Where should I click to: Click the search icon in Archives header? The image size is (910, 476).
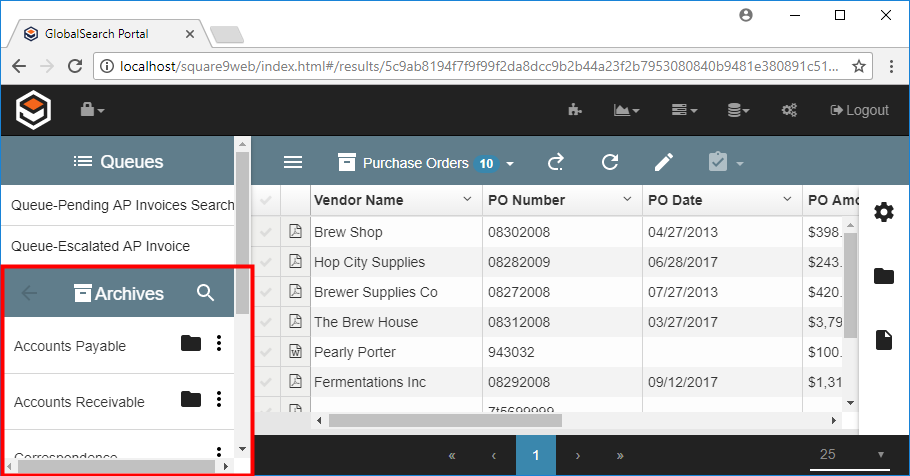[x=206, y=293]
